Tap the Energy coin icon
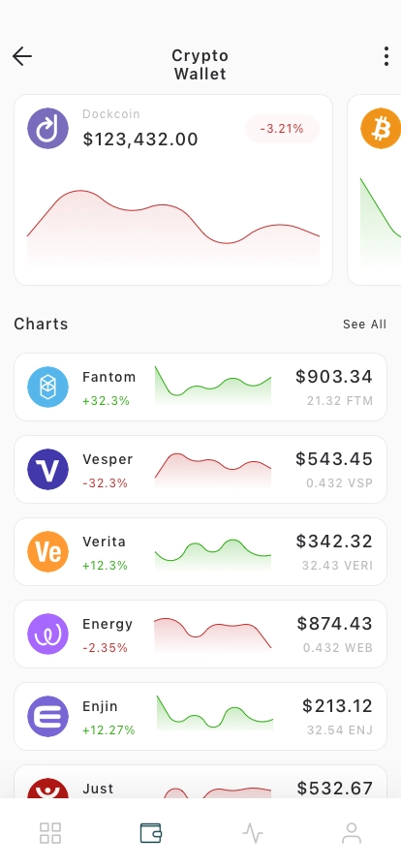The height and width of the screenshot is (868, 401). click(x=48, y=634)
